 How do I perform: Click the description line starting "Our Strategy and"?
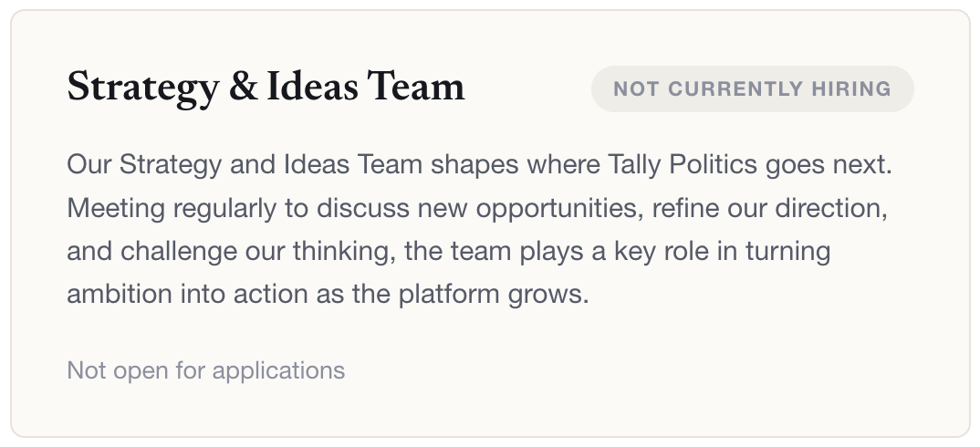[x=479, y=166]
